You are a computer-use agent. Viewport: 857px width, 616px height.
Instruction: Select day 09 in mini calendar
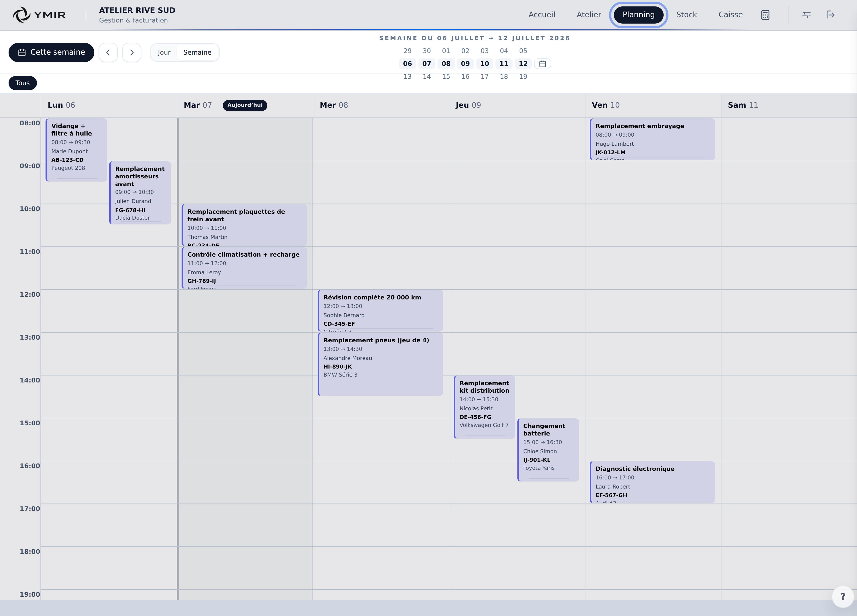(465, 64)
